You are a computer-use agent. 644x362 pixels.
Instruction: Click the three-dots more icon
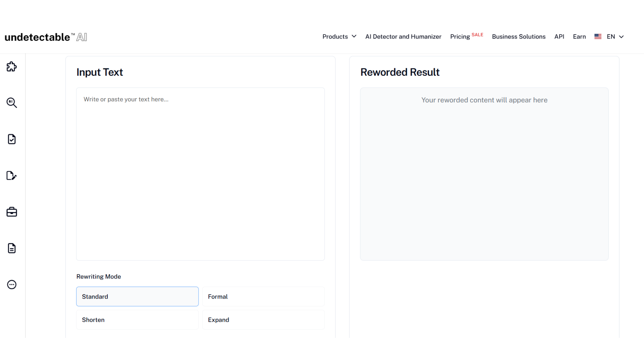[x=12, y=285]
